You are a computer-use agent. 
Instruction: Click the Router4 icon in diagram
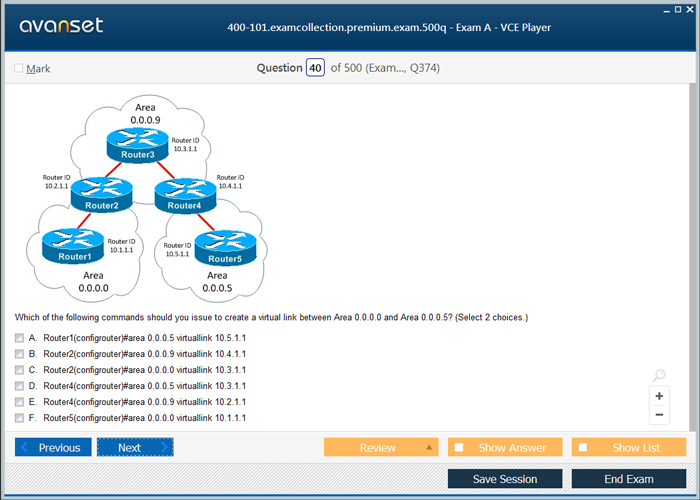click(x=185, y=196)
